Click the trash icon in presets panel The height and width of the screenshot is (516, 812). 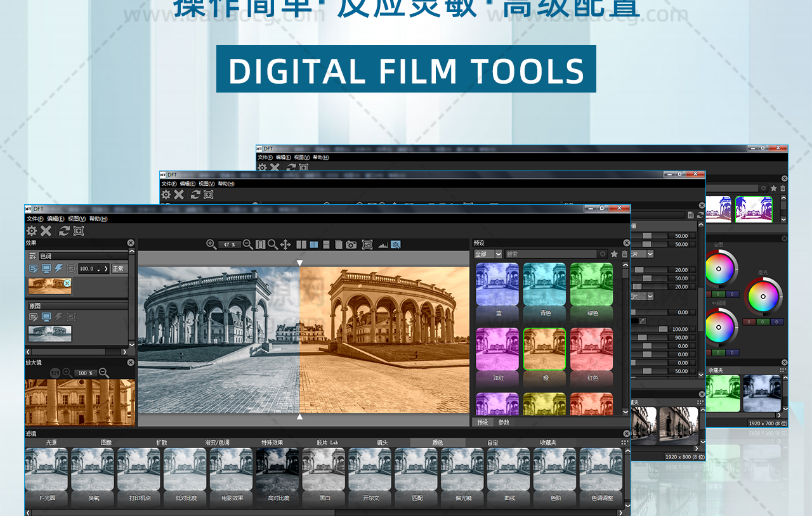coord(625,254)
